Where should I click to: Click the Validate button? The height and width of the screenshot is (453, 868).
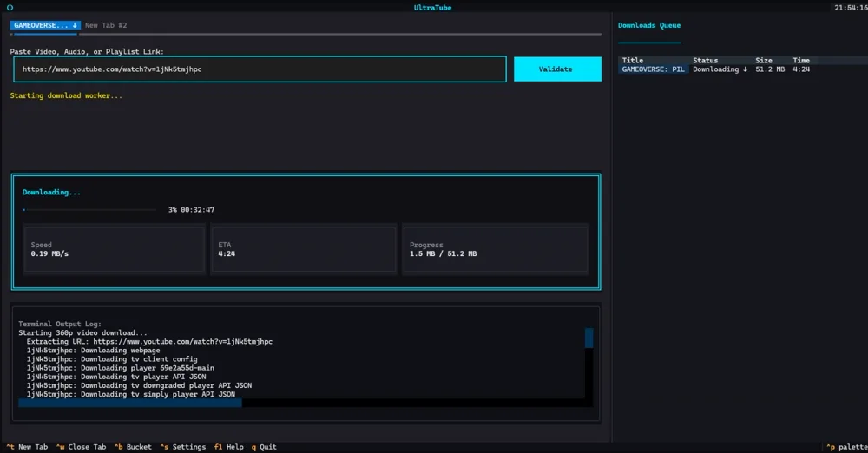click(557, 69)
